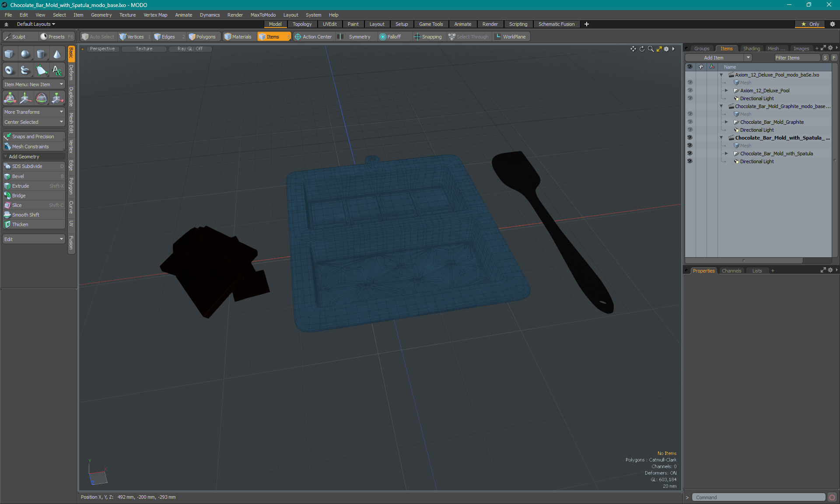
Task: Toggle visibility of Chocolate_Bar_Mold_with_Spatula folder
Action: pyautogui.click(x=690, y=154)
